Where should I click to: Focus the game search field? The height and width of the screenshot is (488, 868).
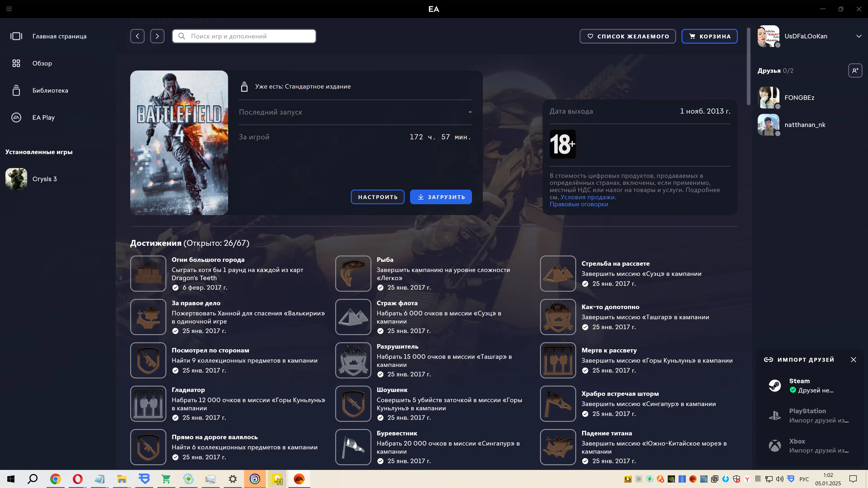(x=244, y=36)
